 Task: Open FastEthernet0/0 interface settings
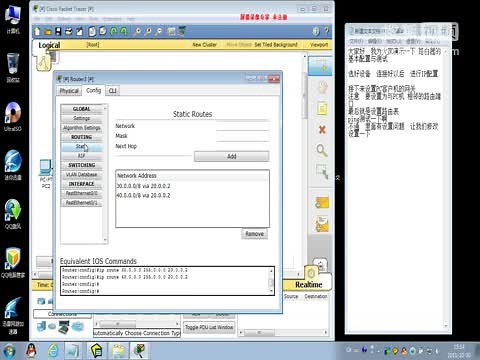(82, 193)
